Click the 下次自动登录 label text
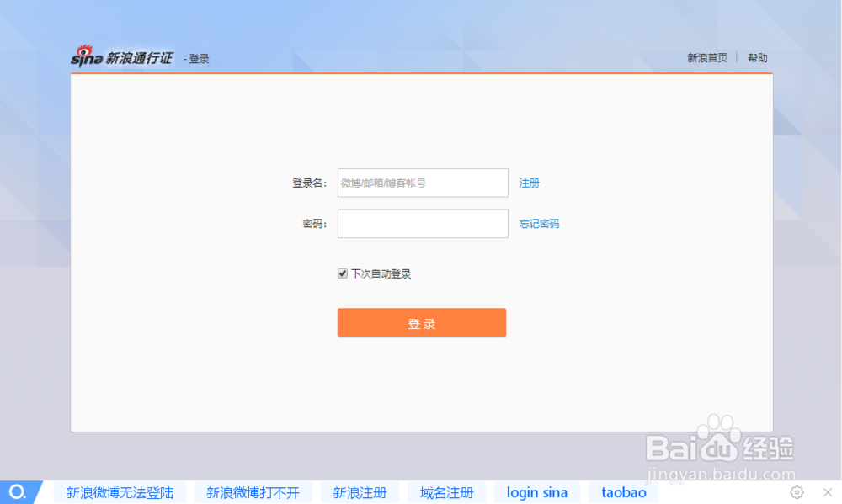 coord(381,273)
